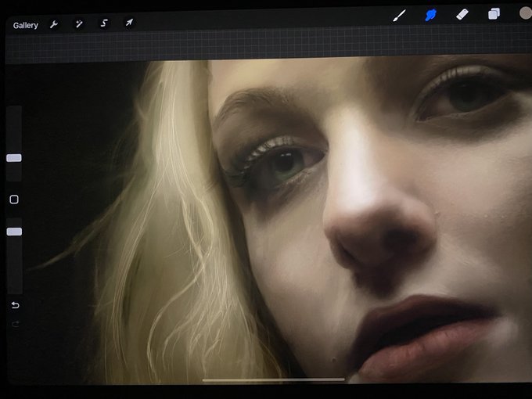The width and height of the screenshot is (532, 399).
Task: Open the Actions wrench menu
Action: pyautogui.click(x=54, y=24)
